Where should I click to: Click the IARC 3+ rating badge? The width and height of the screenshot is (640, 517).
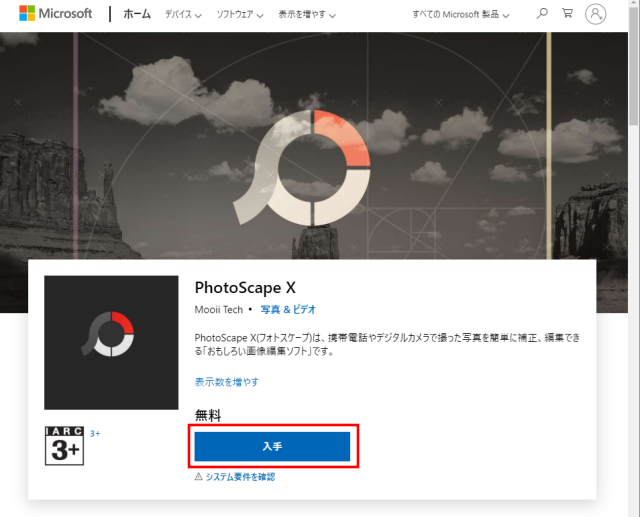[x=64, y=446]
